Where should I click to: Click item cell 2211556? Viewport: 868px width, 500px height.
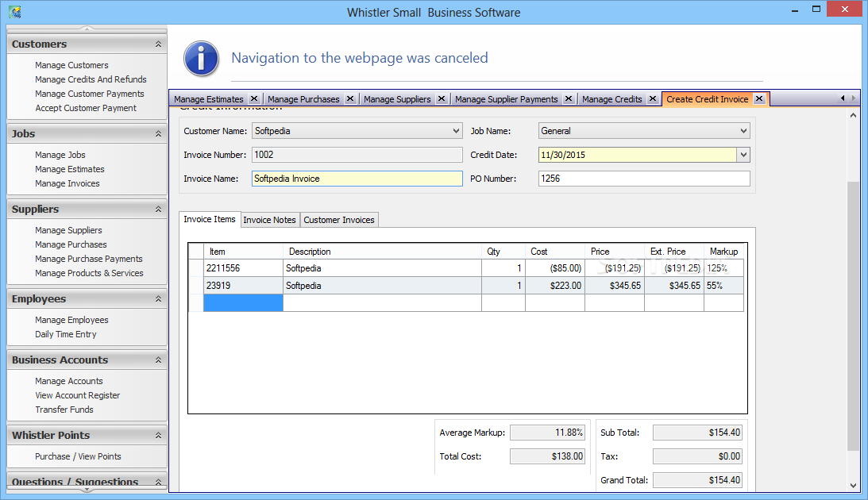243,268
